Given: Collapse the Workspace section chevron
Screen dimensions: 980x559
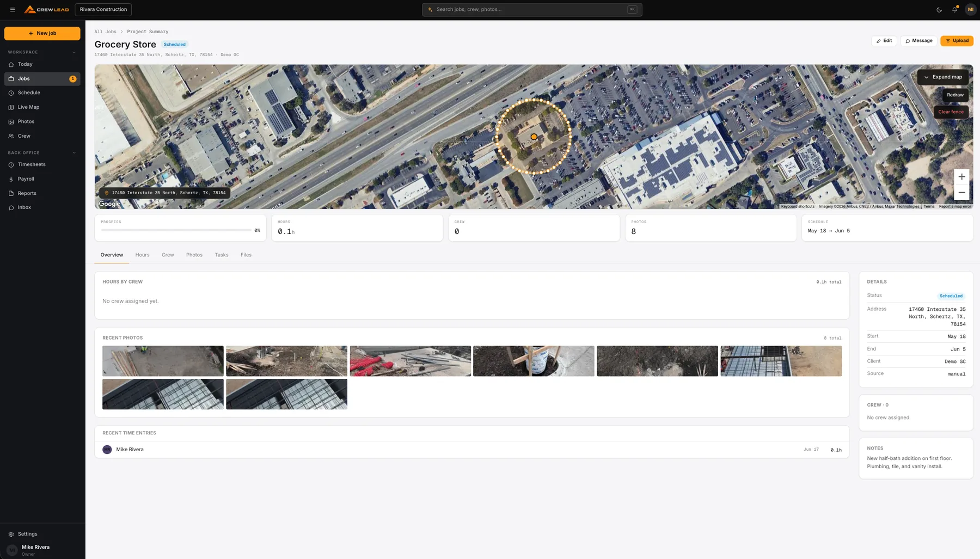Looking at the screenshot, I should 74,52.
